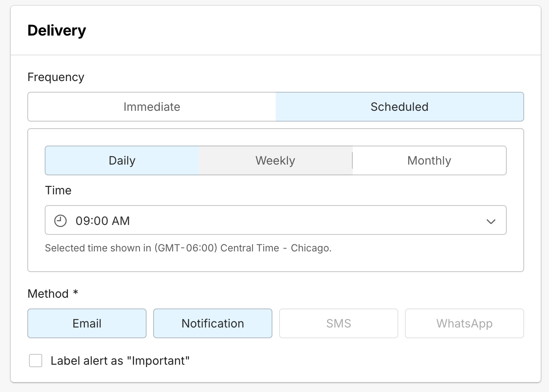This screenshot has height=392, width=549.
Task: Click the clock icon in Time field
Action: click(x=60, y=221)
